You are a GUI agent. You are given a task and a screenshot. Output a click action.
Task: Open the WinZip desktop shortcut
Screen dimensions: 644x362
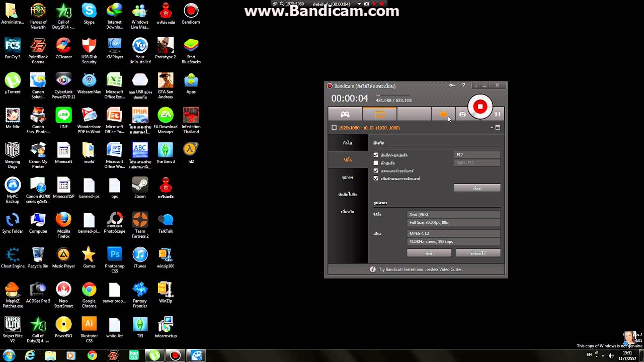[x=166, y=293]
